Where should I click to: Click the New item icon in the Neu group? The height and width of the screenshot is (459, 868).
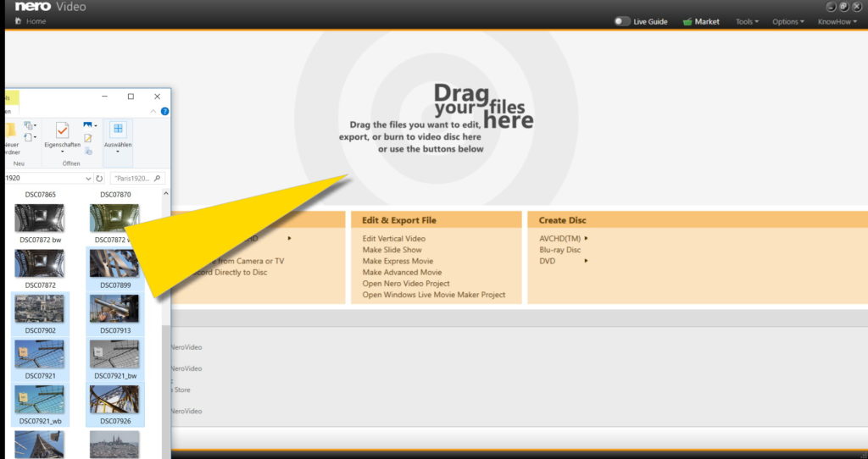click(30, 125)
